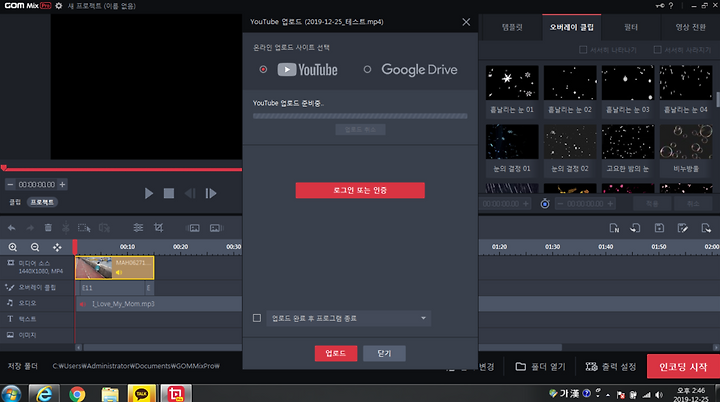
Task: Open Google Chrome from taskbar
Action: pos(77,394)
